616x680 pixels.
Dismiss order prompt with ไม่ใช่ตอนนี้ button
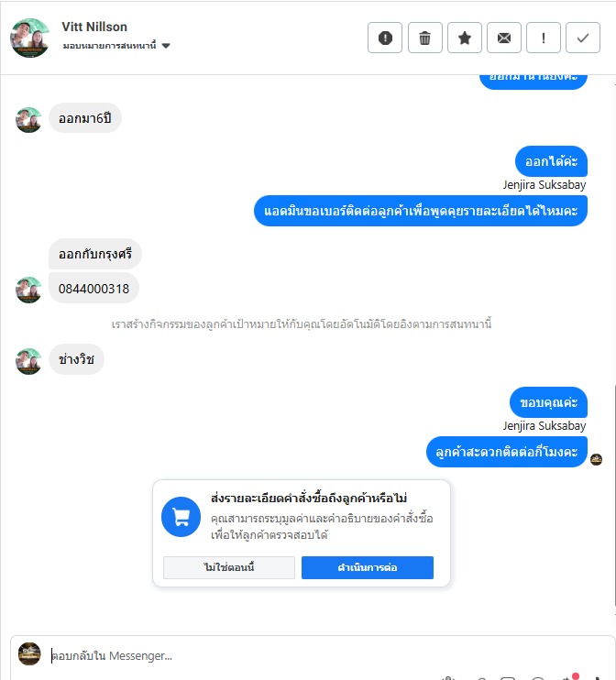(229, 567)
